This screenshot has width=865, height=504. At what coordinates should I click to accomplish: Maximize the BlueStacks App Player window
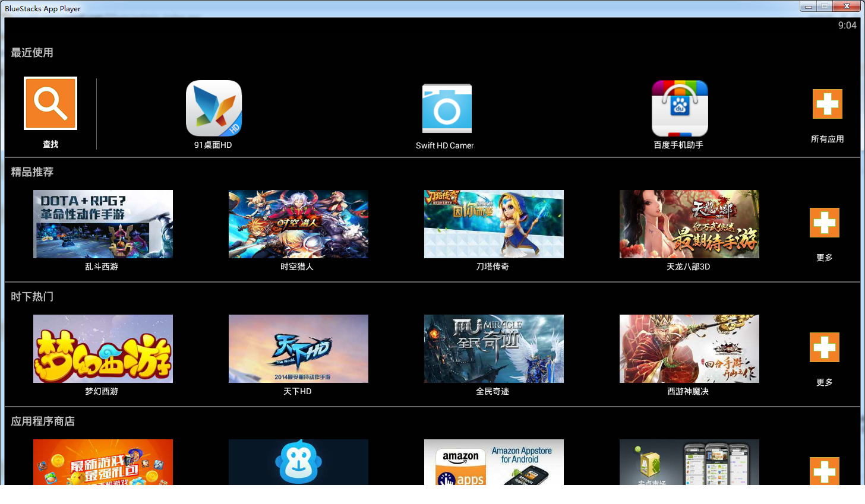[825, 7]
